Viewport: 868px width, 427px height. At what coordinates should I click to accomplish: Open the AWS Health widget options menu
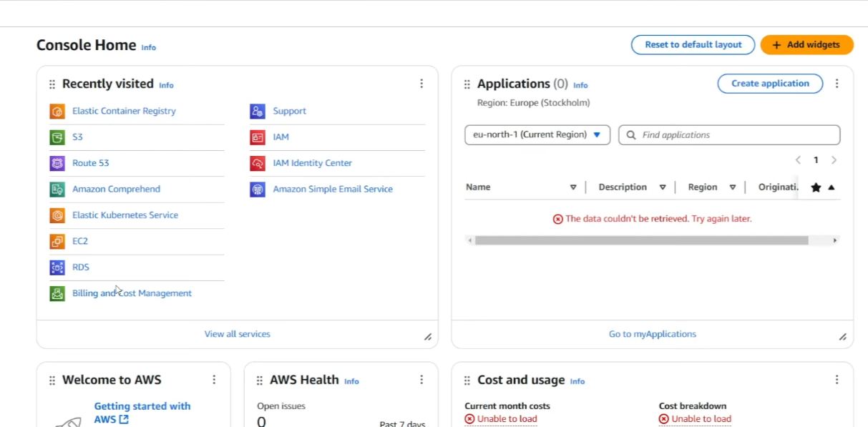(421, 380)
